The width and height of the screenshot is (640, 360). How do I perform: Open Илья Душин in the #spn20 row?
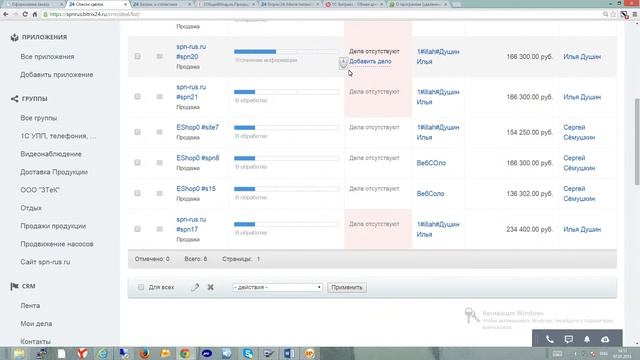point(582,56)
